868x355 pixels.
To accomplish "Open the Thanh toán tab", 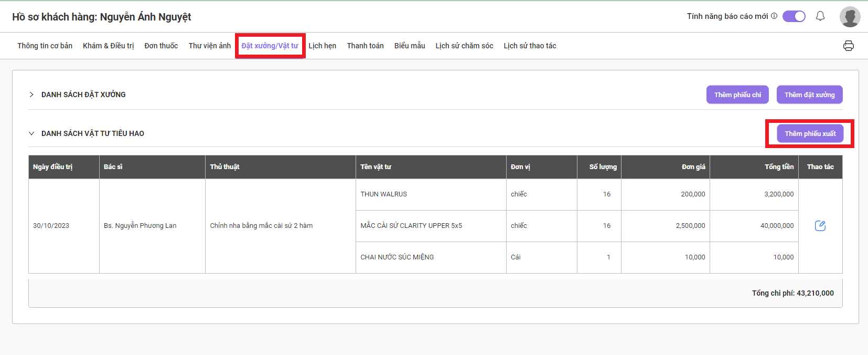I will point(365,46).
